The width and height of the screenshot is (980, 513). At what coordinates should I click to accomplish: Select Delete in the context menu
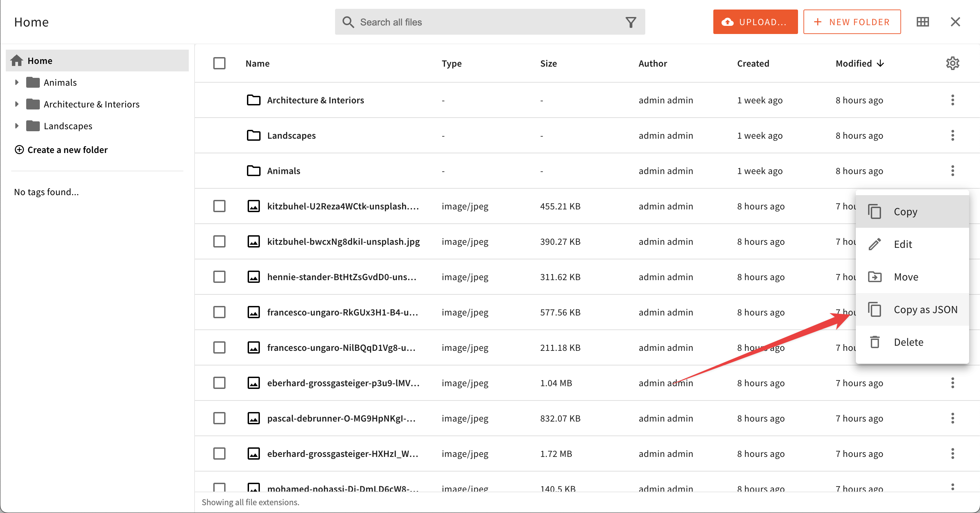click(908, 342)
